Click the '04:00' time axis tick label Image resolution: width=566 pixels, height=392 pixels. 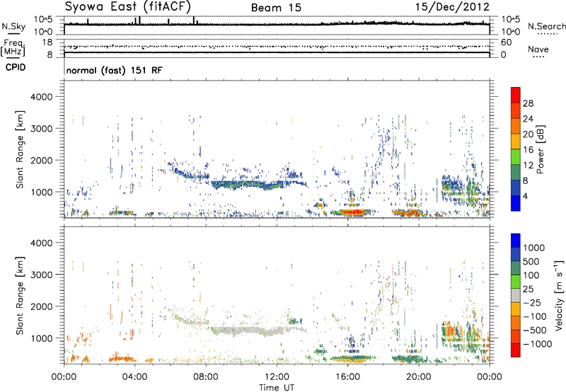pyautogui.click(x=134, y=377)
